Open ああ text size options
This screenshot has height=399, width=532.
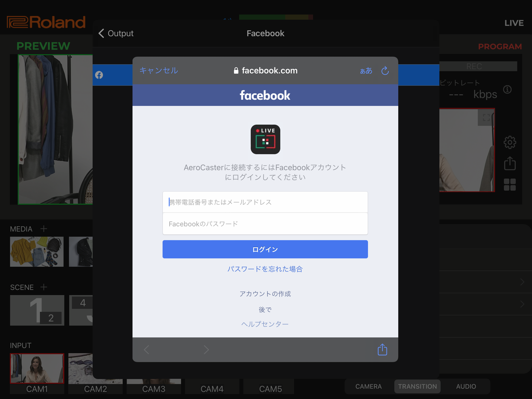tap(366, 71)
